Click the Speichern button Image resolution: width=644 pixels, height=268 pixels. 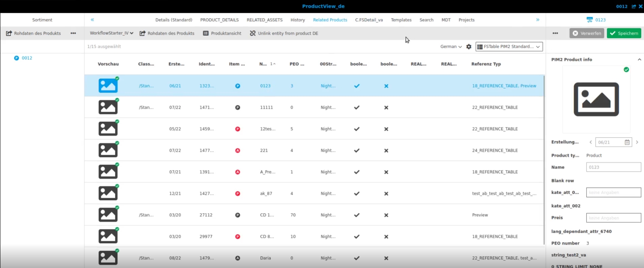pos(624,33)
